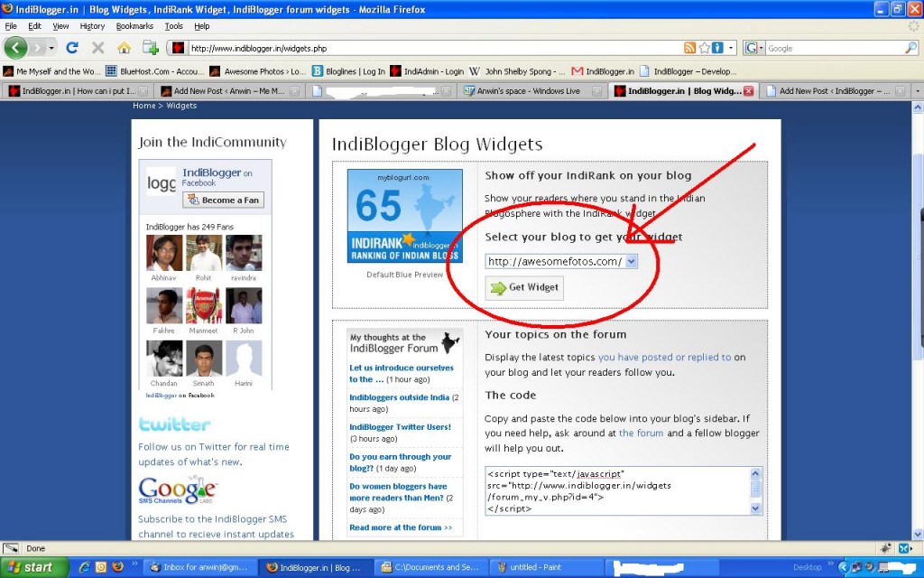Open BlueHost.Com bookmark
924x578 pixels.
pyautogui.click(x=155, y=71)
